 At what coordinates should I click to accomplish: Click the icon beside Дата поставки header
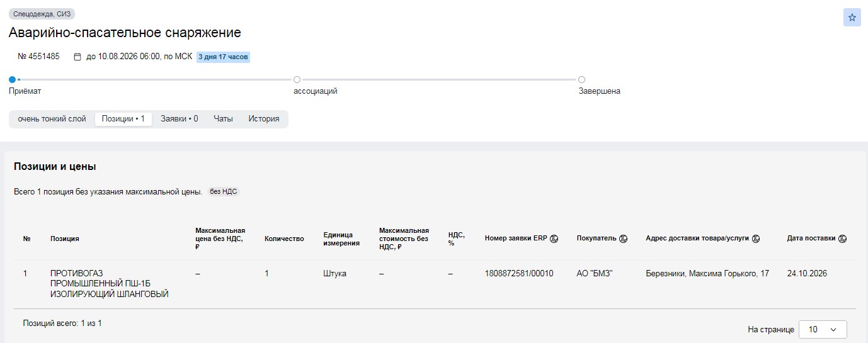click(842, 239)
